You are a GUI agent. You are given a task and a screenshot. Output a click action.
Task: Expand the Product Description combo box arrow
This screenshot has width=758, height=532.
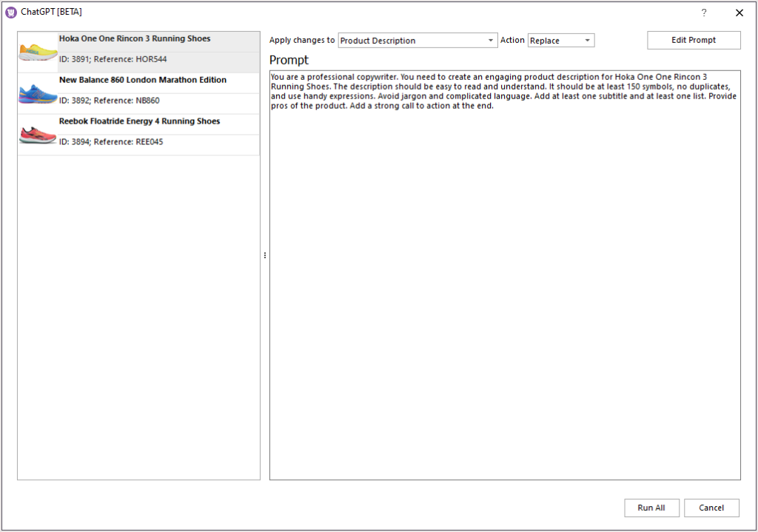point(490,40)
